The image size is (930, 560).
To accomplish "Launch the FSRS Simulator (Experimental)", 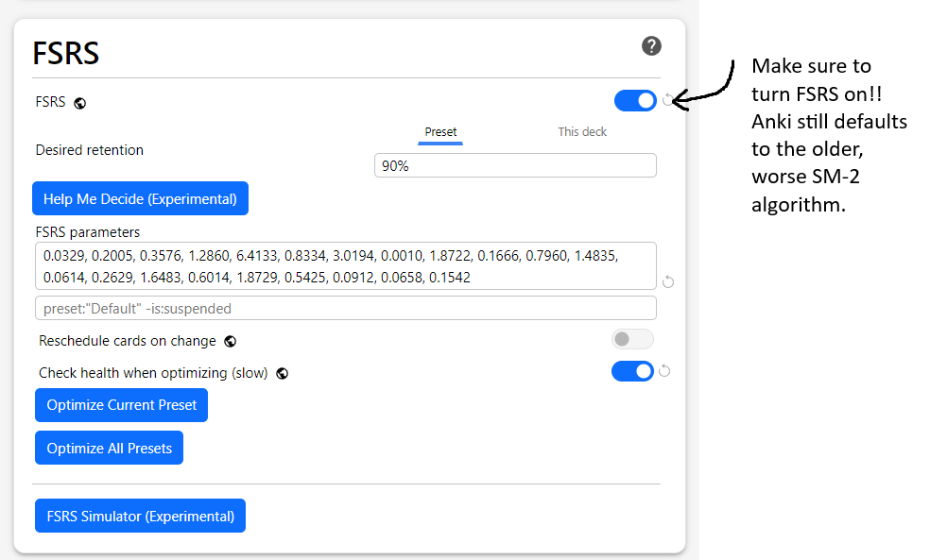I will pos(141,517).
